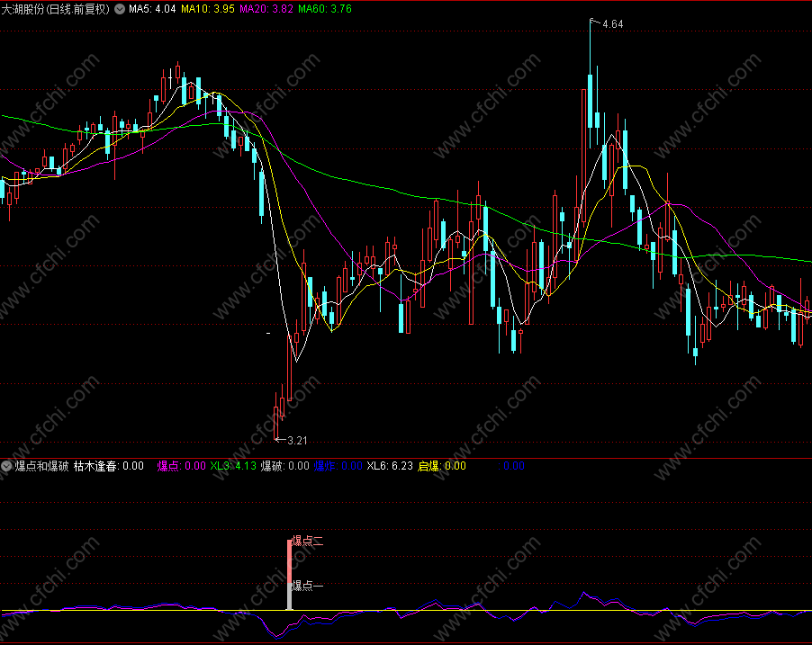The width and height of the screenshot is (812, 645).
Task: Click the 枯木逢春: 0.00 value
Action: (109, 466)
